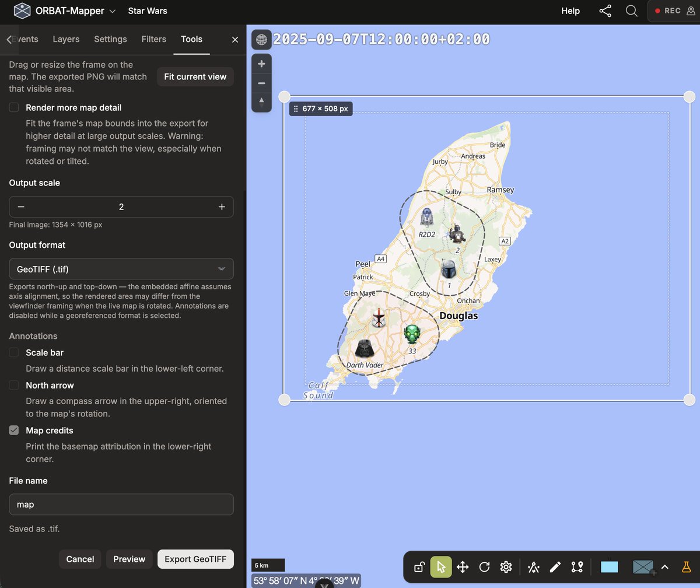
Task: Select the Tools tab
Action: tap(191, 39)
